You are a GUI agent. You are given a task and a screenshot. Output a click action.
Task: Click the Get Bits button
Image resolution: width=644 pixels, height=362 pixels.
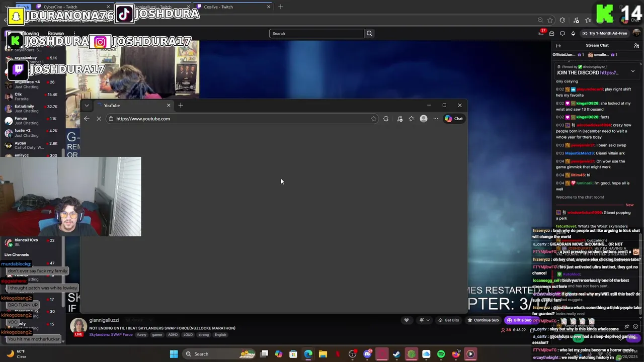click(448, 320)
